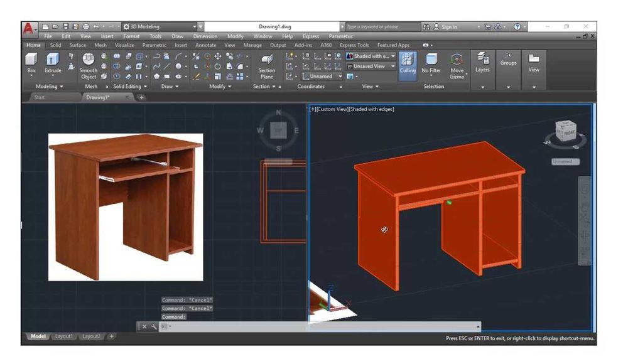Image resolution: width=628 pixels, height=364 pixels.
Task: Expand the Solid Editing panel
Action: point(130,87)
